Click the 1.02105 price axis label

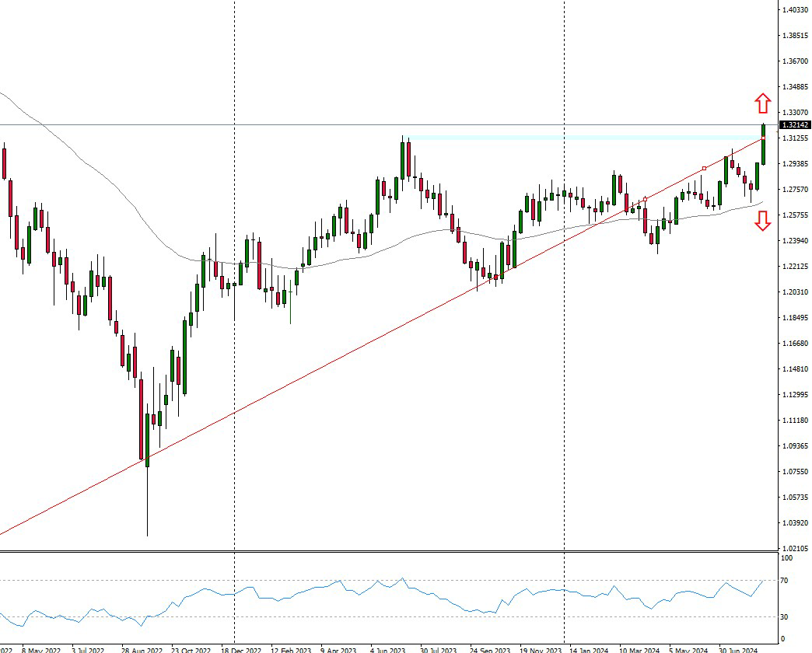click(x=794, y=548)
